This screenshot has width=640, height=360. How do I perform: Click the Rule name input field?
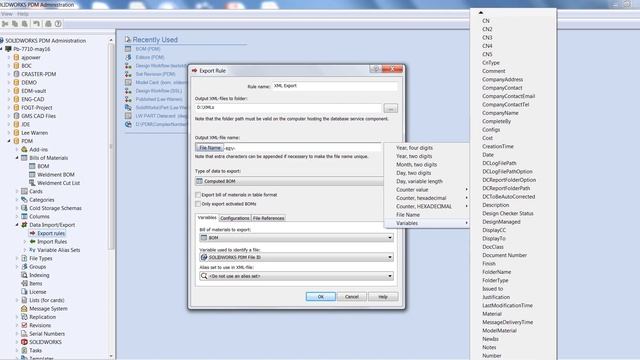[334, 86]
